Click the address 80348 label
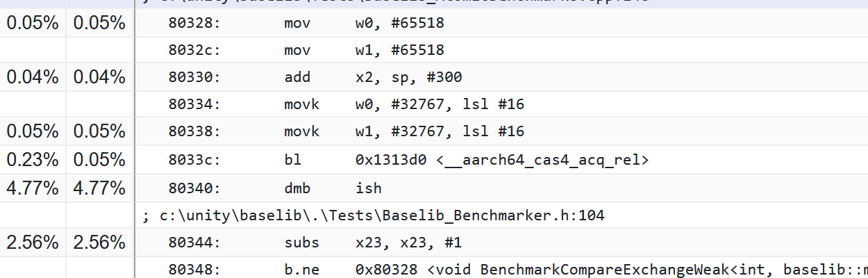 (194, 269)
